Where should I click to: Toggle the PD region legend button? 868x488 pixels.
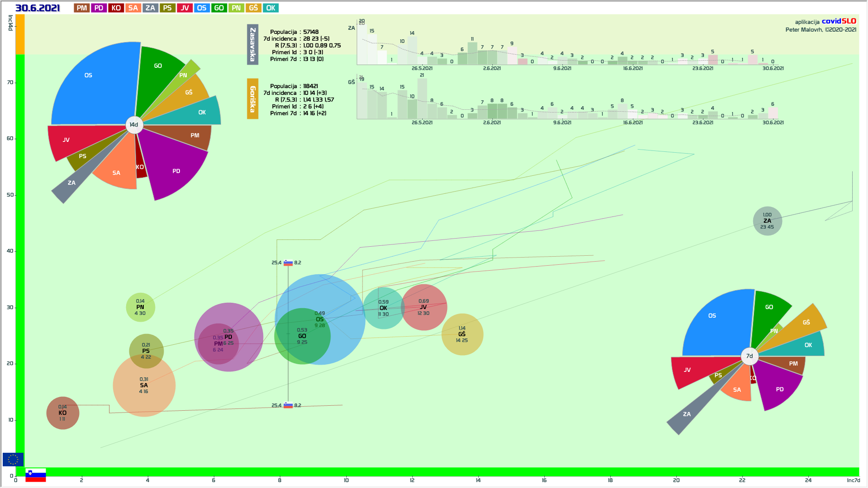99,8
